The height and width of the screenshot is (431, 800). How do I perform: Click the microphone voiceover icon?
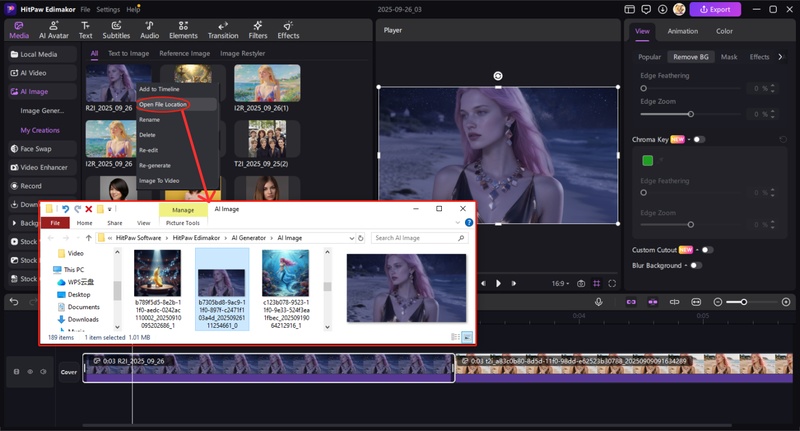[599, 302]
